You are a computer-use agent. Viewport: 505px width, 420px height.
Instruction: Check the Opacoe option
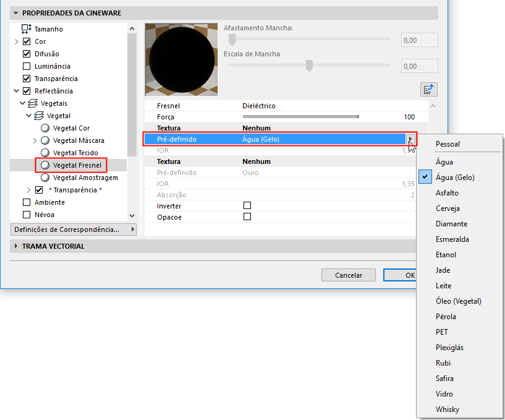(x=247, y=216)
